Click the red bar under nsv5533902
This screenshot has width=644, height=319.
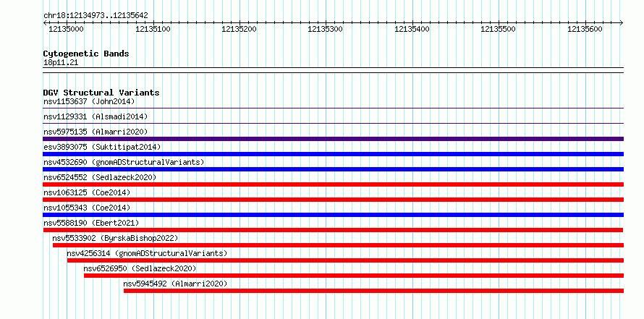pyautogui.click(x=338, y=245)
